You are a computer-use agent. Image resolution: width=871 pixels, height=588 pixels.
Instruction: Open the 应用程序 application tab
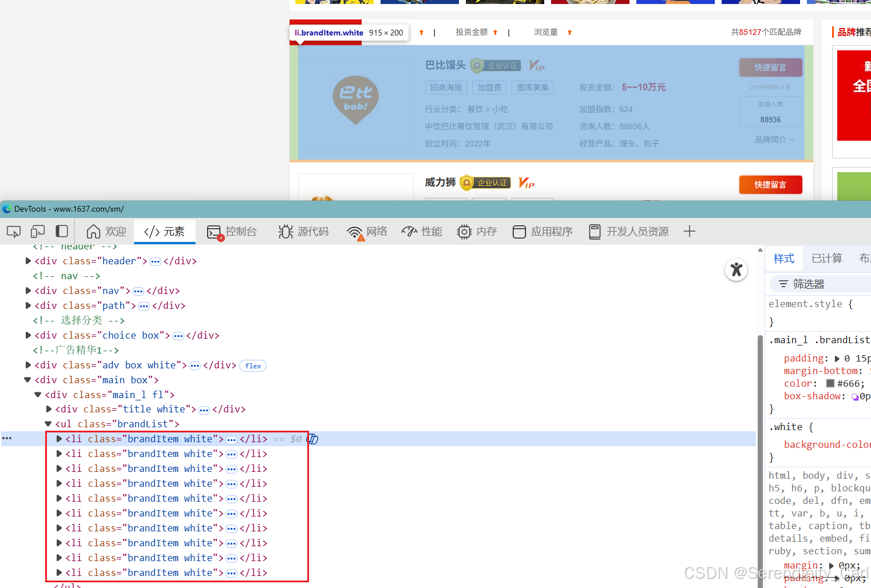point(543,232)
